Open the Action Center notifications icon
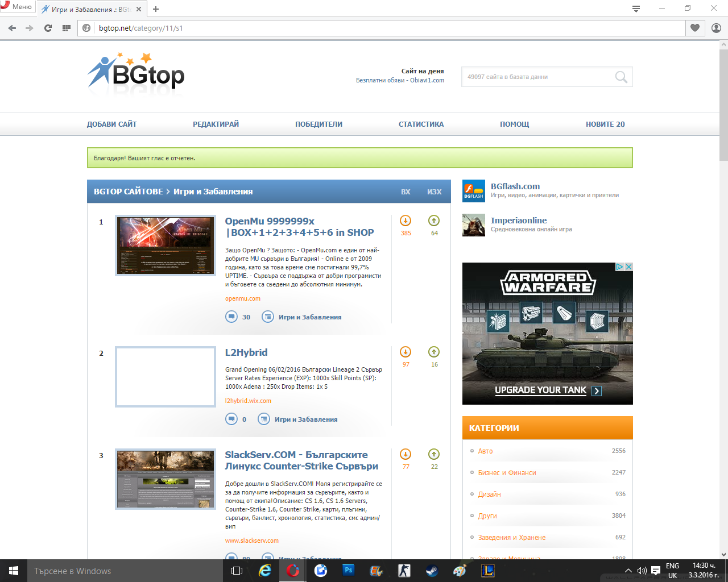 (x=656, y=571)
